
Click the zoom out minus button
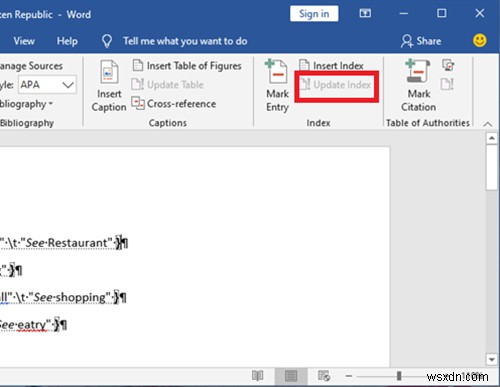pyautogui.click(x=349, y=376)
